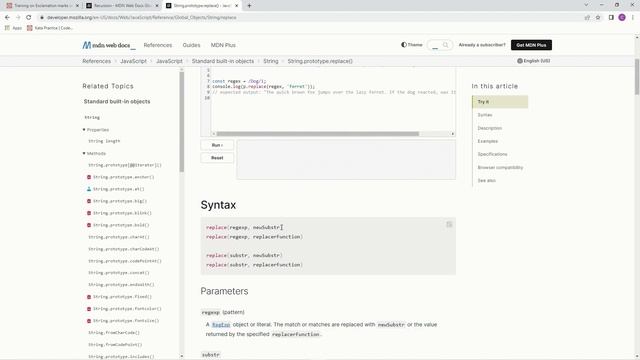Open String.fromCharCode() in sidebar
Viewport: 640px width, 360px height.
pos(114,333)
